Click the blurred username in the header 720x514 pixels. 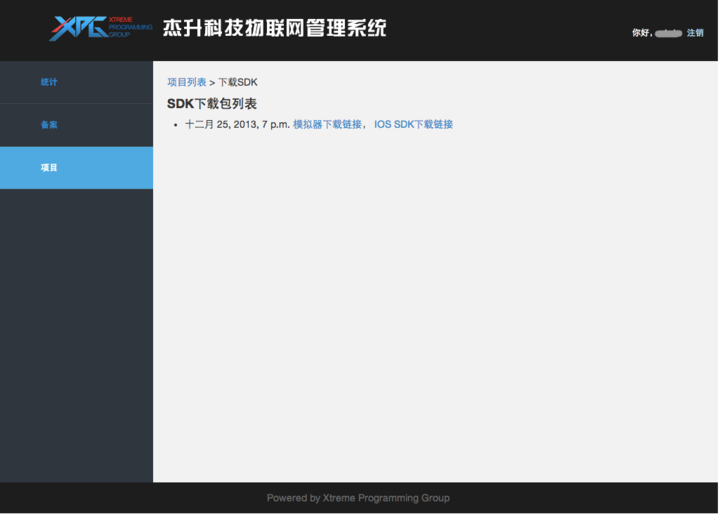(x=669, y=33)
